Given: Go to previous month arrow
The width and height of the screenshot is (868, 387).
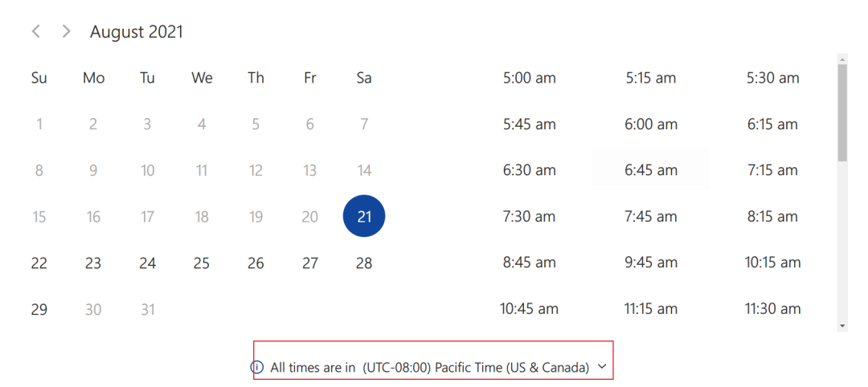Looking at the screenshot, I should click(36, 31).
